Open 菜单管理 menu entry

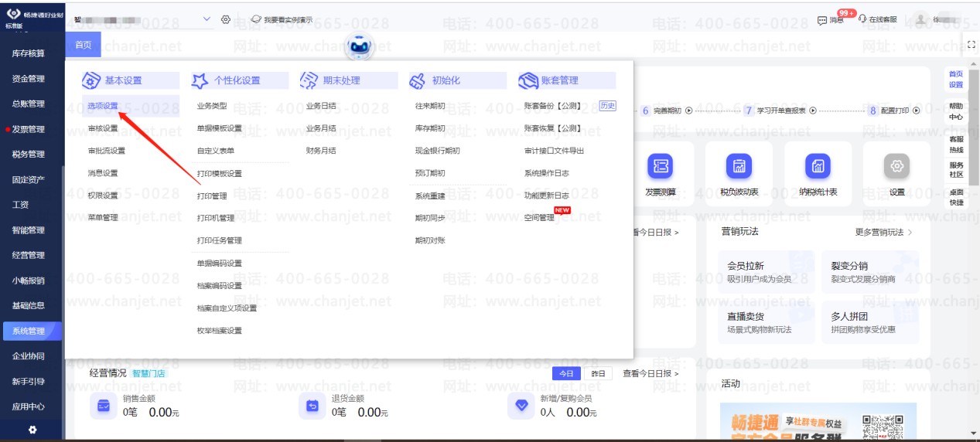coord(103,218)
